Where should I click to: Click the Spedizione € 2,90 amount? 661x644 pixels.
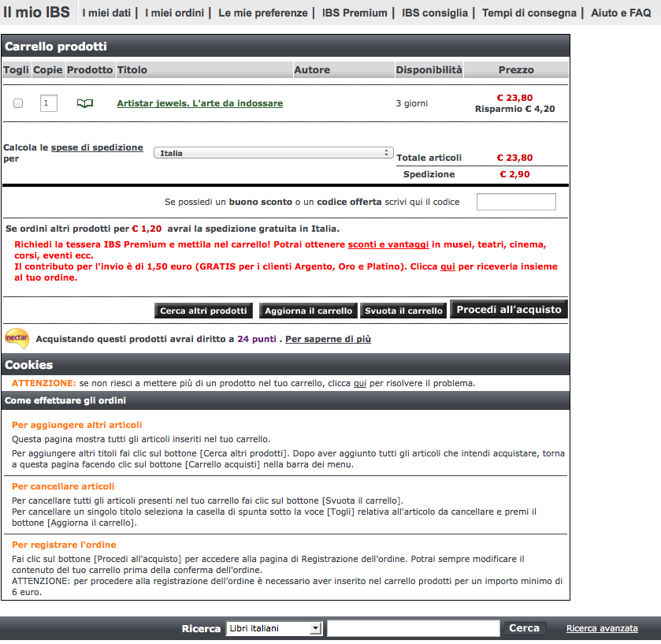(514, 174)
